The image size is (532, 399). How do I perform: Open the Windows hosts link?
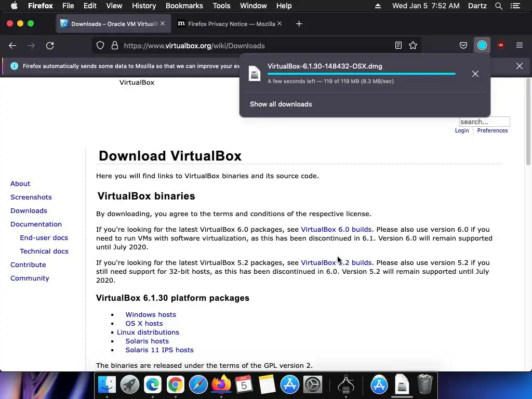pyautogui.click(x=151, y=314)
